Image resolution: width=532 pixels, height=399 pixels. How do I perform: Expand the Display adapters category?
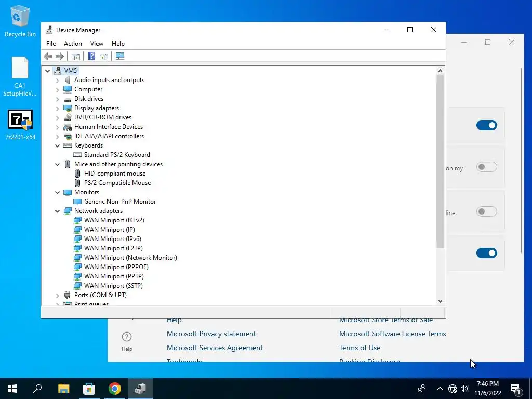click(x=57, y=108)
